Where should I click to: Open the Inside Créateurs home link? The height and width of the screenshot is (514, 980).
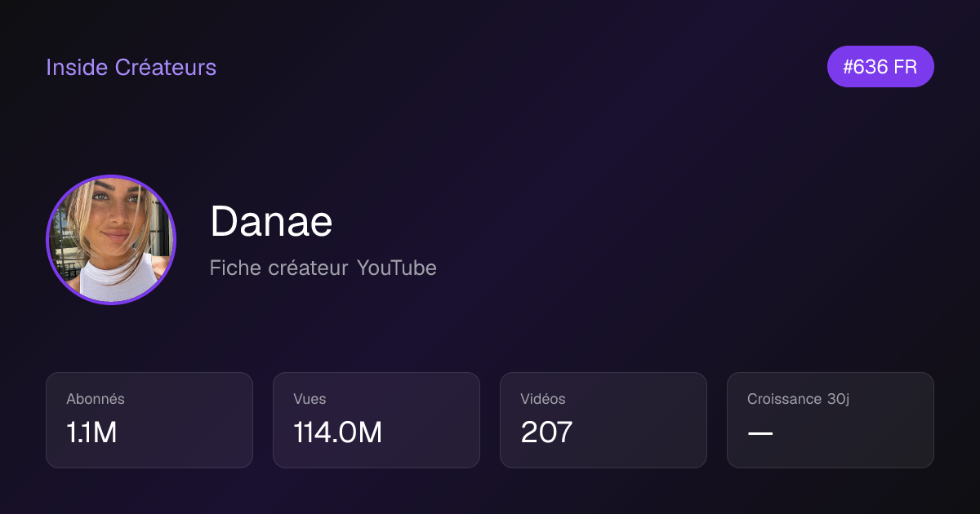pos(131,67)
